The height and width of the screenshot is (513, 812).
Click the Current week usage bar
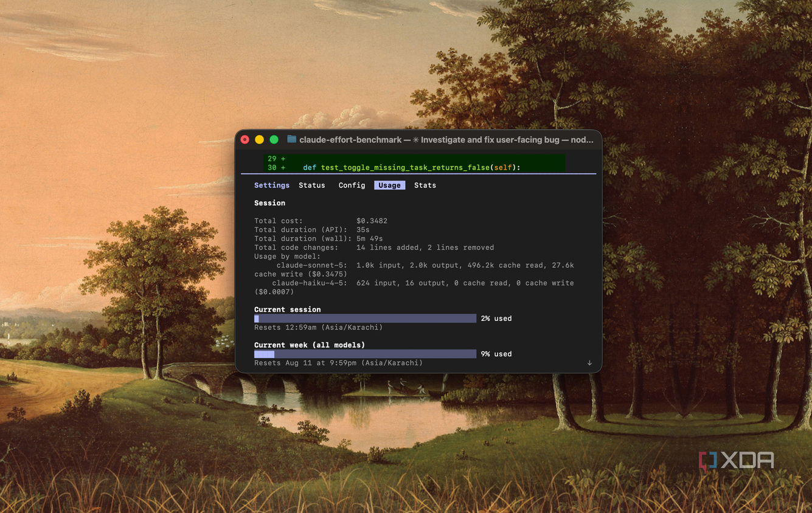pyautogui.click(x=365, y=354)
